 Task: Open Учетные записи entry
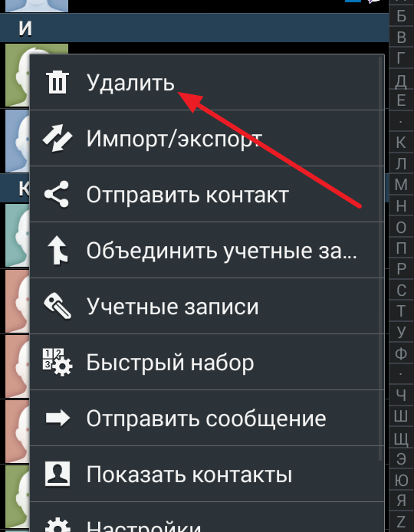pyautogui.click(x=207, y=306)
